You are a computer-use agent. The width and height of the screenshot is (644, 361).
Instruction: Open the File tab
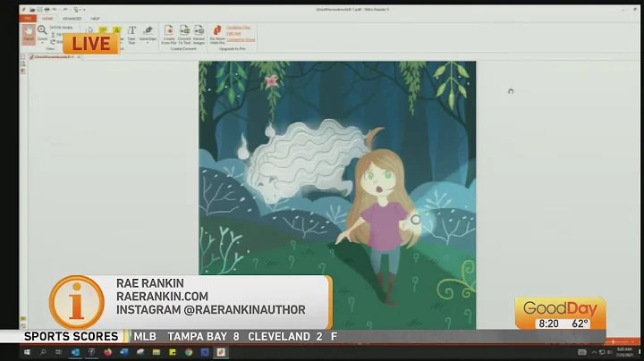point(28,19)
